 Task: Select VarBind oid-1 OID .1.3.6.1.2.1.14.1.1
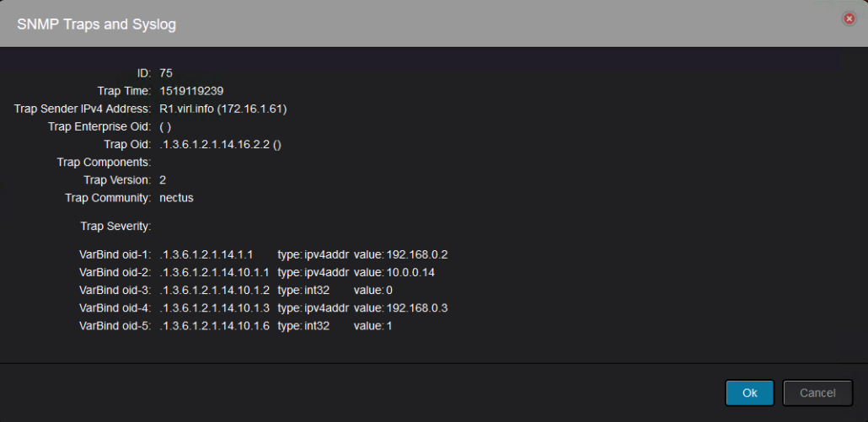(206, 254)
